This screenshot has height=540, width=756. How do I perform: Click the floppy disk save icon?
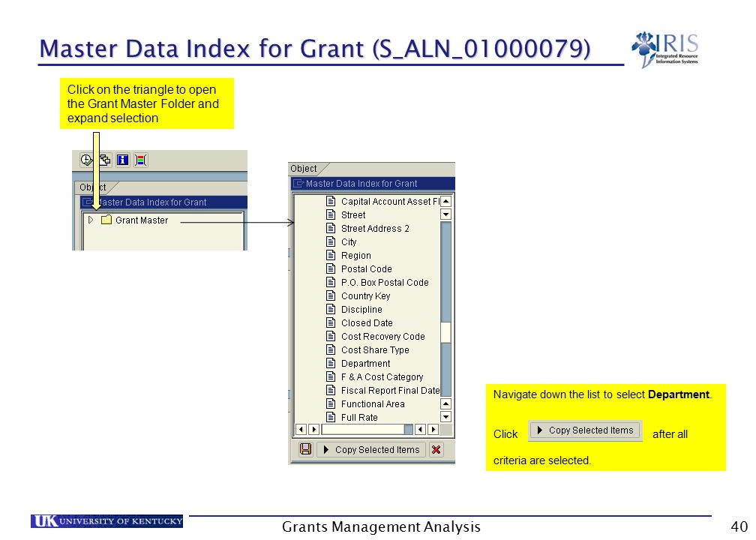pyautogui.click(x=306, y=449)
